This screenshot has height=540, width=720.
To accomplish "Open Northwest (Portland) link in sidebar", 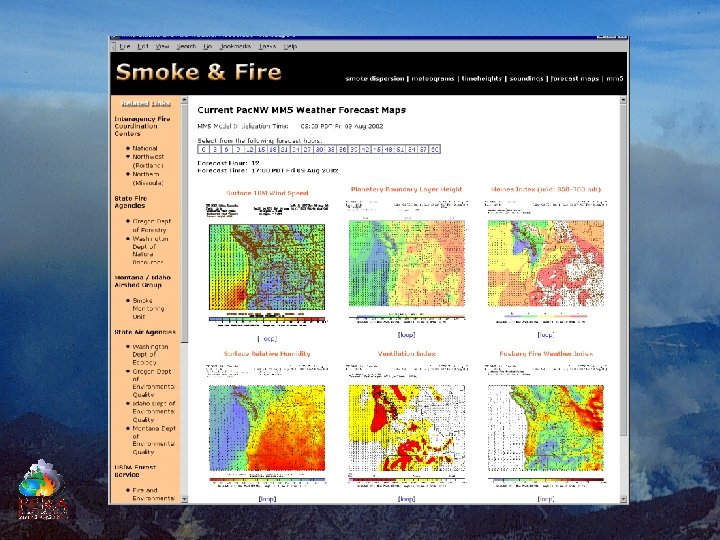I will coord(148,161).
